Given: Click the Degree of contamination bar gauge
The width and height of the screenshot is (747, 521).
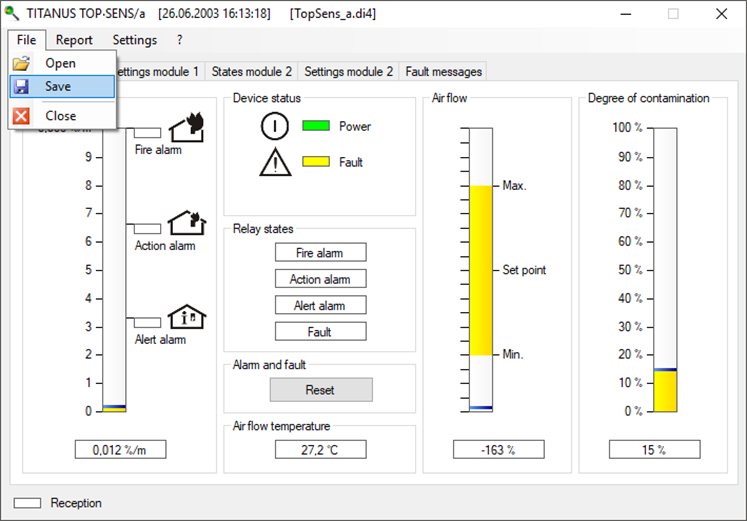Looking at the screenshot, I should 665,270.
